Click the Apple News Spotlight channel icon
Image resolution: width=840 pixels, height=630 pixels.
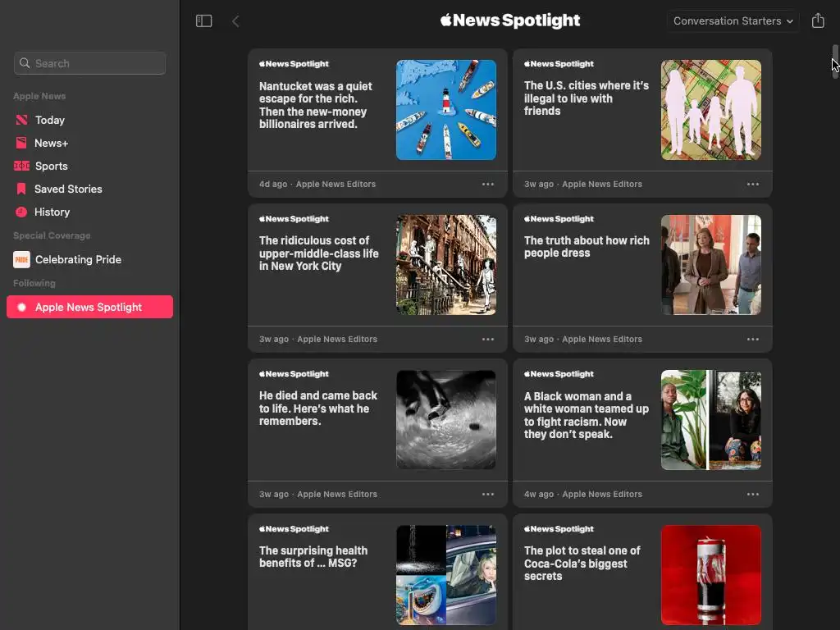pyautogui.click(x=21, y=308)
